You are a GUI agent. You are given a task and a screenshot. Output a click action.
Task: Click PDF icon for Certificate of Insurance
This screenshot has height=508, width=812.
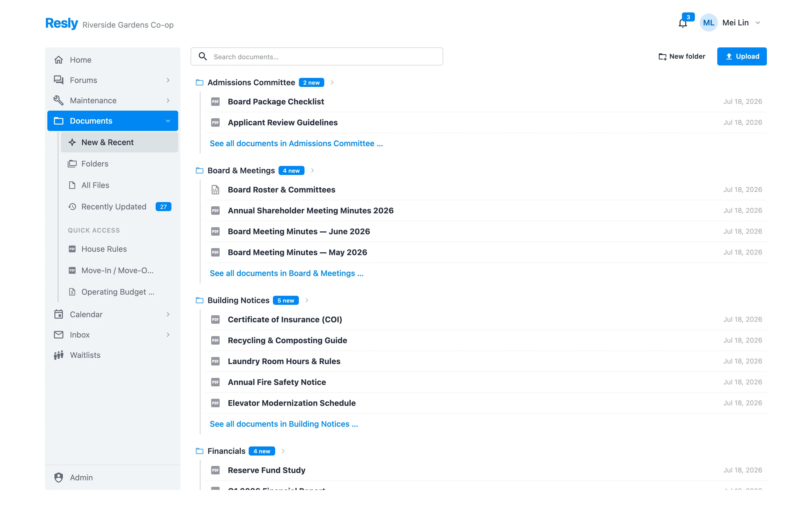point(215,319)
